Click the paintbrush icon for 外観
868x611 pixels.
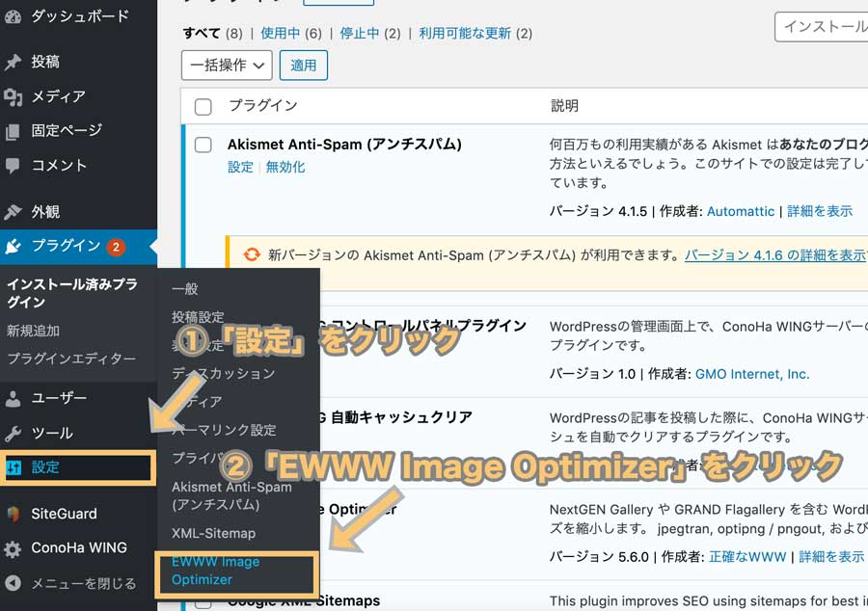(x=13, y=212)
